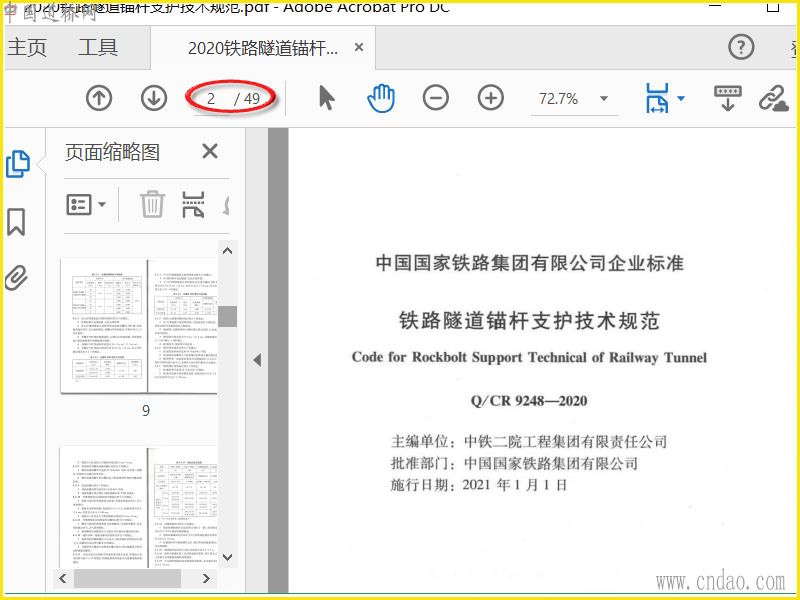800x600 pixels.
Task: Select the page 9 thumbnail
Action: [x=139, y=326]
